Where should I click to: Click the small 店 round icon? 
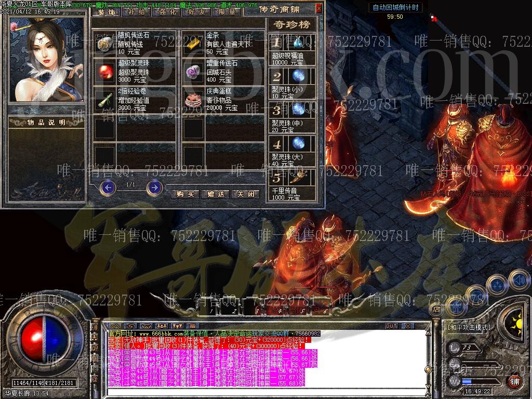[x=435, y=310]
